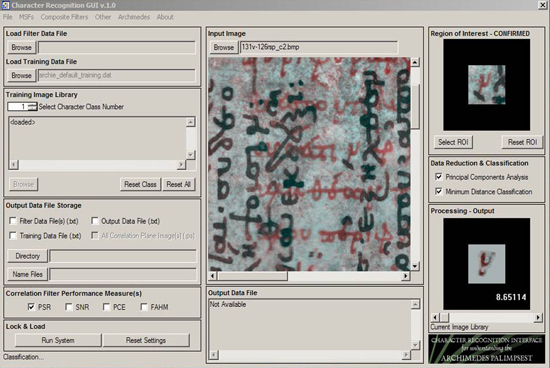Click the Region of Interest preview thumbnail

pos(487,85)
